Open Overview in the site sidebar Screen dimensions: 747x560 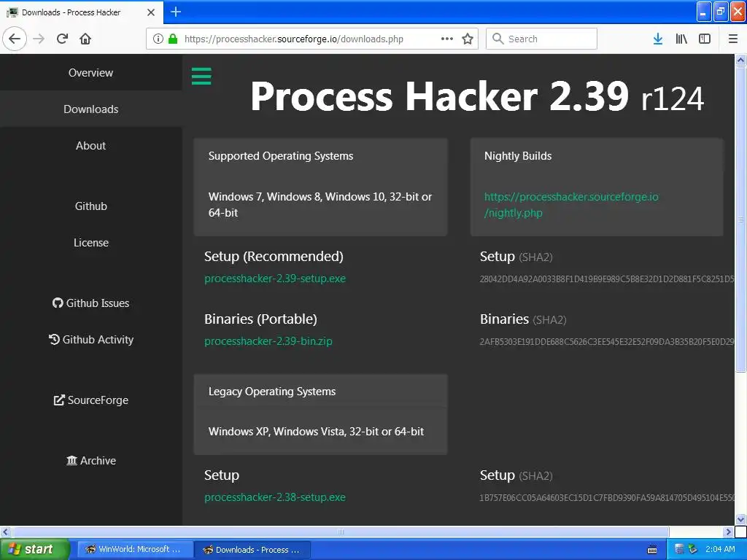[90, 72]
